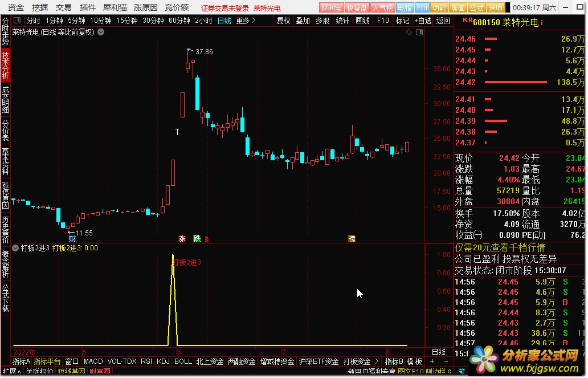Collapse the 打板2进3 indicator panel arrow
Image resolution: width=588 pixels, height=378 pixels.
coord(15,248)
